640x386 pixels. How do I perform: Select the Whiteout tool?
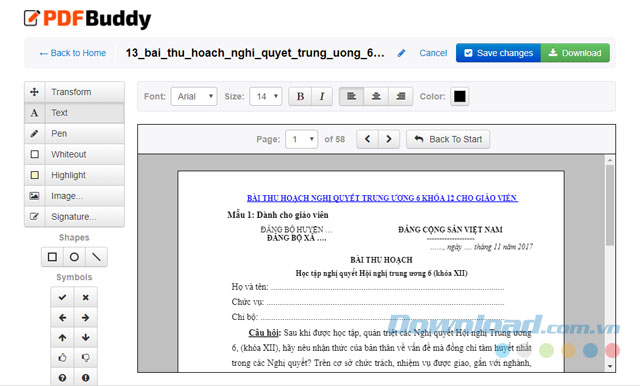pyautogui.click(x=74, y=154)
